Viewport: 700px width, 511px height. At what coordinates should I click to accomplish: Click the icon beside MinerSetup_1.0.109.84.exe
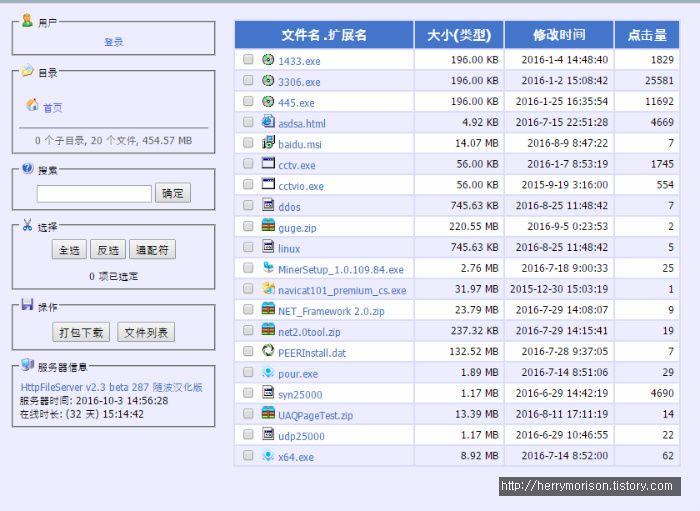268,267
